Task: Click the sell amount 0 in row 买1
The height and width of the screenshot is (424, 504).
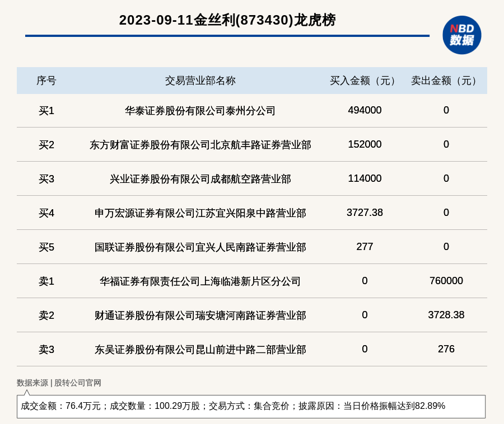Action: point(446,110)
